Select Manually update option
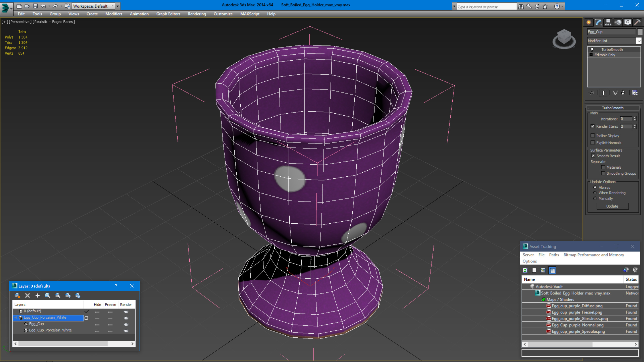This screenshot has height=362, width=644. (595, 198)
